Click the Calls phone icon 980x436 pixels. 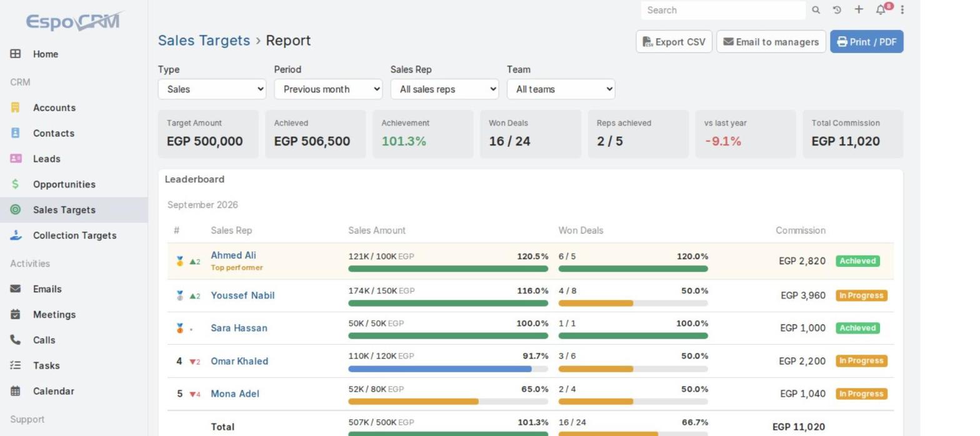click(16, 340)
